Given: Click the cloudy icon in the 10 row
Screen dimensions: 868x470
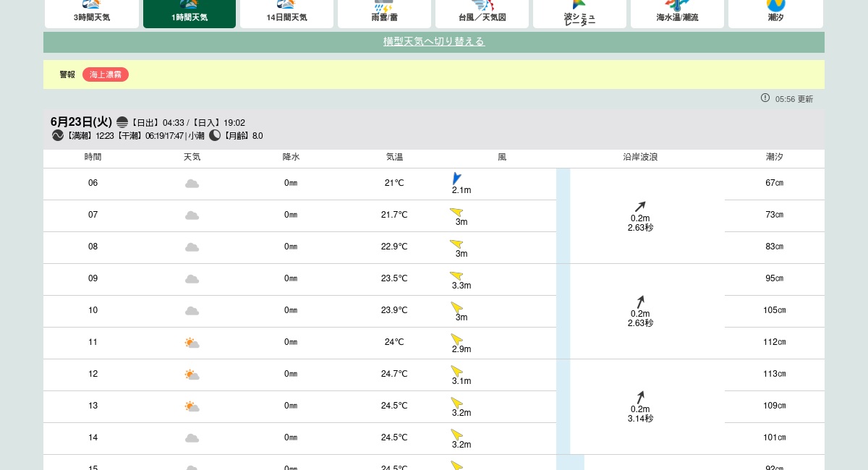Looking at the screenshot, I should pyautogui.click(x=192, y=311).
